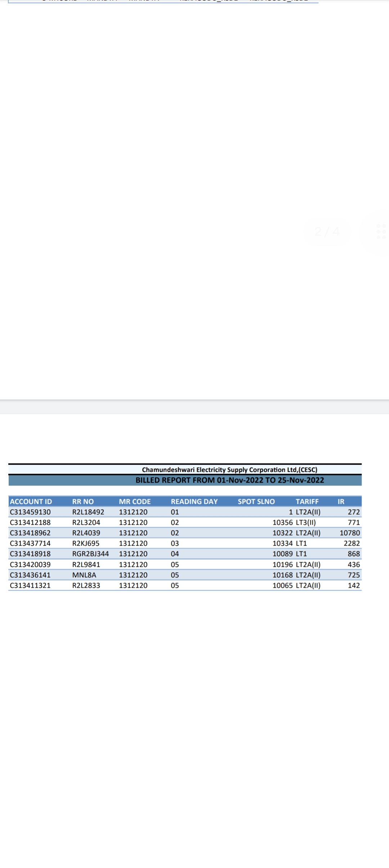Select spot serial number 10089
Viewport: 389px width, 868px height.
283,553
